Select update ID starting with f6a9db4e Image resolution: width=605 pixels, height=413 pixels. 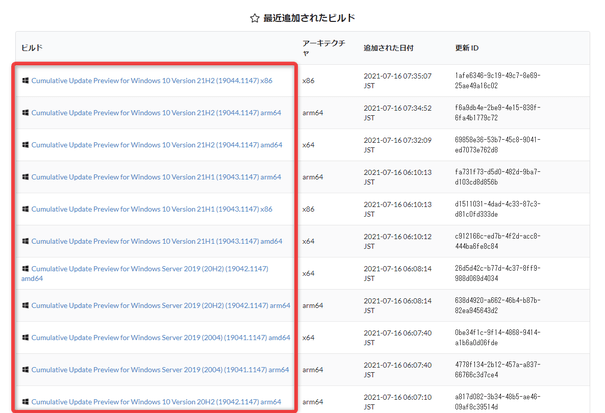tap(497, 113)
